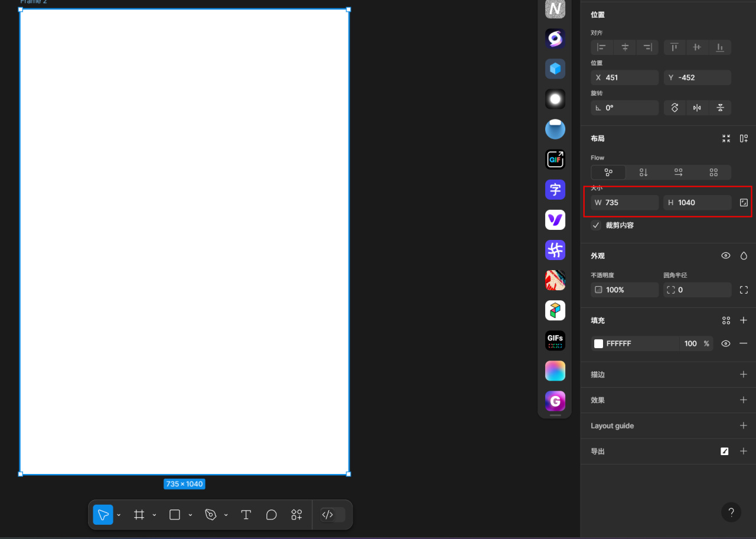The image size is (756, 539).
Task: Open the purple V plugin icon
Action: pos(555,220)
